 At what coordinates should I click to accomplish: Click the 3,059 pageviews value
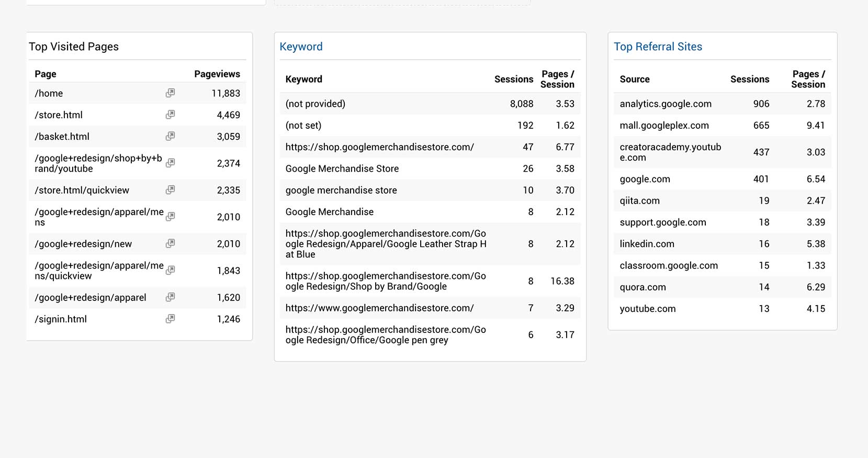click(228, 136)
